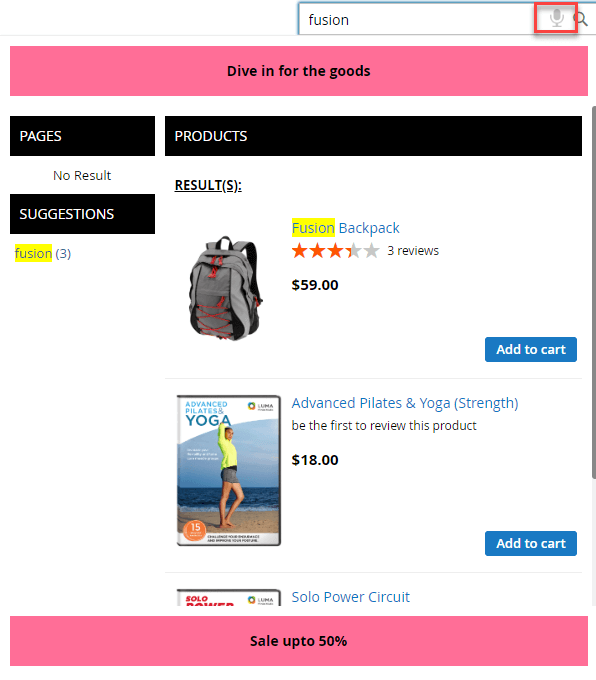Click the SUGGESTIONS section header
The width and height of the screenshot is (596, 680).
coord(82,214)
